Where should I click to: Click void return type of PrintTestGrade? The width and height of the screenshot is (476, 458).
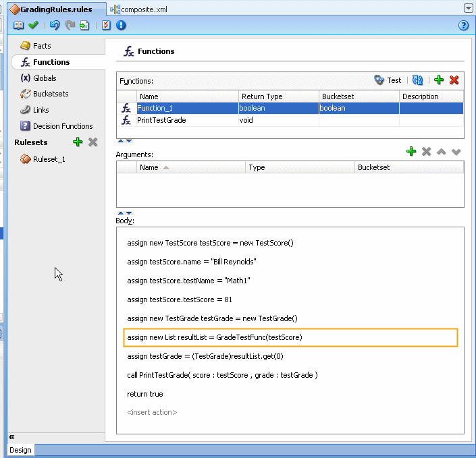278,120
